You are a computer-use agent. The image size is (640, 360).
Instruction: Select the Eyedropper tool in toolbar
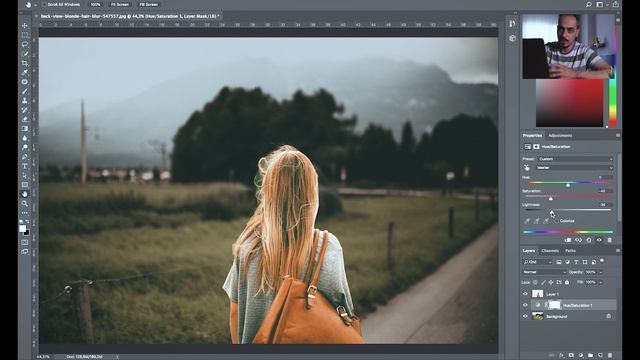25,73
